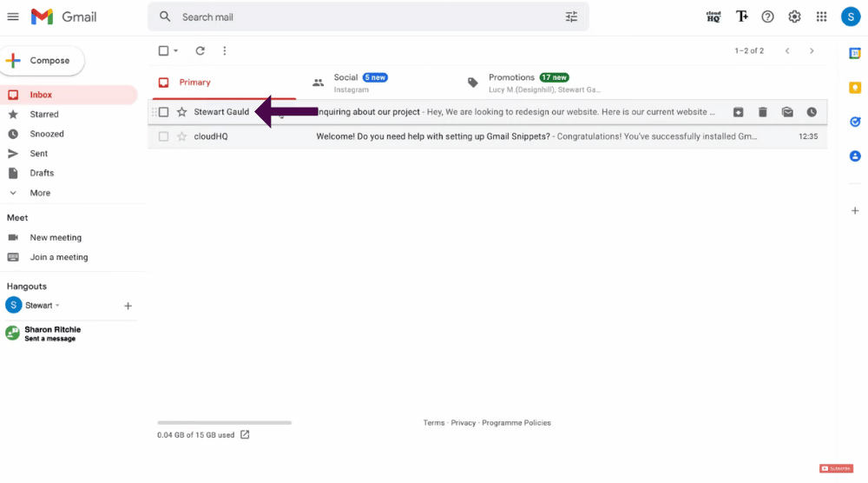Go to the older messages arrow

(x=812, y=50)
